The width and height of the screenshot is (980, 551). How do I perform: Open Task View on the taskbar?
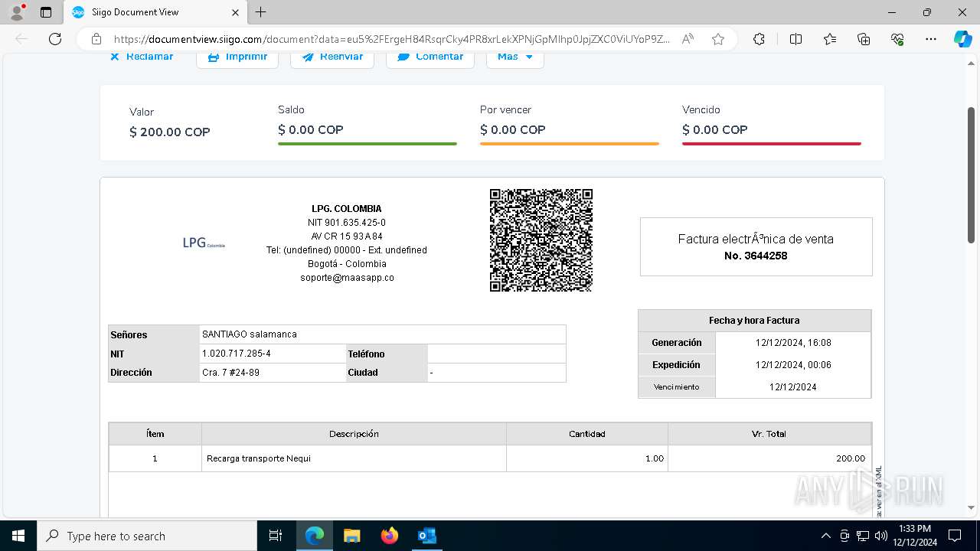[x=276, y=536]
